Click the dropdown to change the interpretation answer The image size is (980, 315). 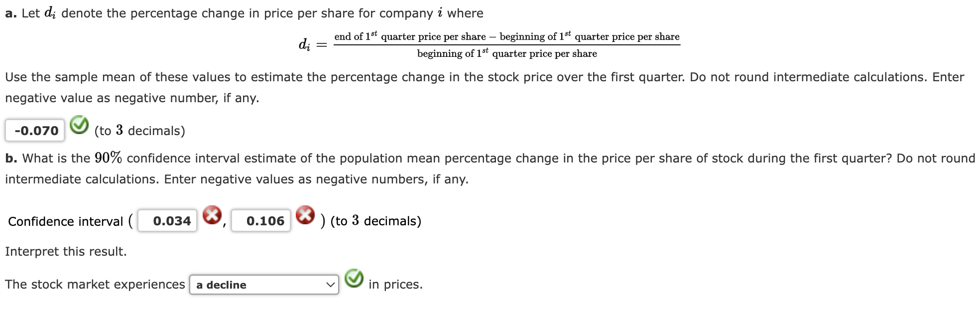[x=264, y=285]
